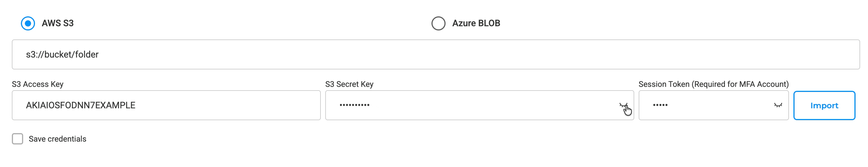Click the Session Token MFA label
Viewport: 868px width, 167px height.
713,84
